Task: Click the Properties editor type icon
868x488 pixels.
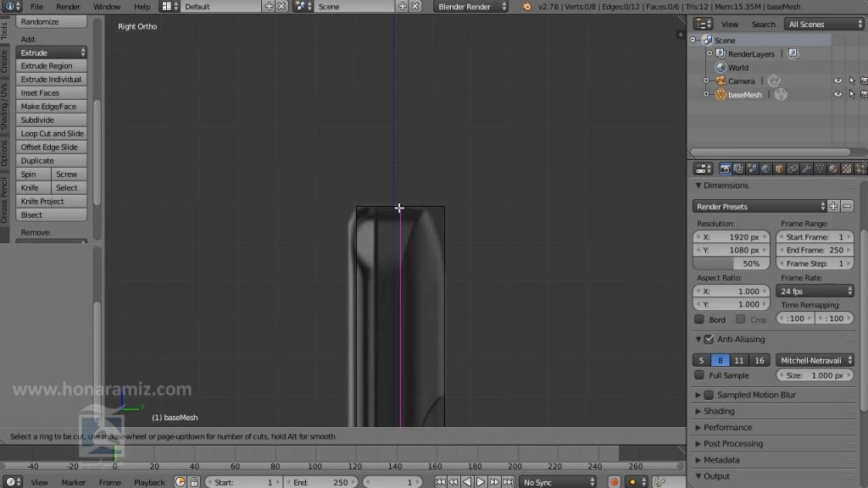Action: (703, 169)
